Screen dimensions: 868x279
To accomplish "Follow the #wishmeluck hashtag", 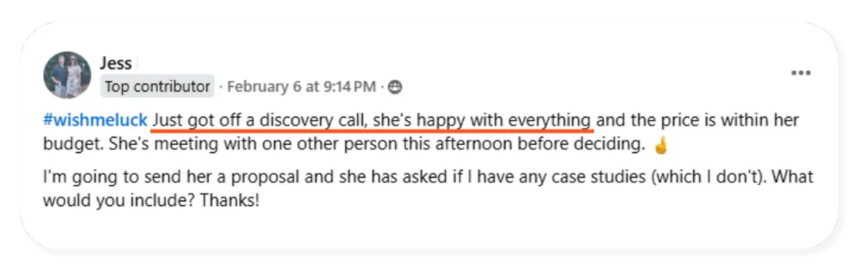I will (x=95, y=120).
